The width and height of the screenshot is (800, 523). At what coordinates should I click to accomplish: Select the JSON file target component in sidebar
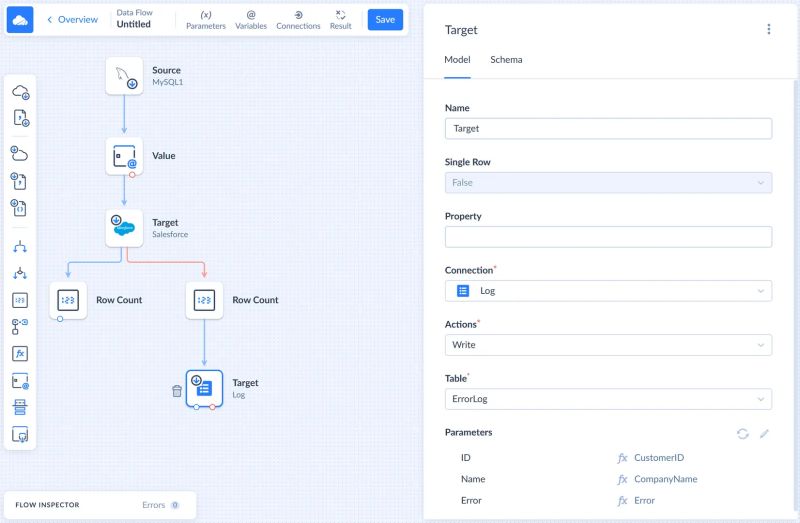(x=19, y=208)
